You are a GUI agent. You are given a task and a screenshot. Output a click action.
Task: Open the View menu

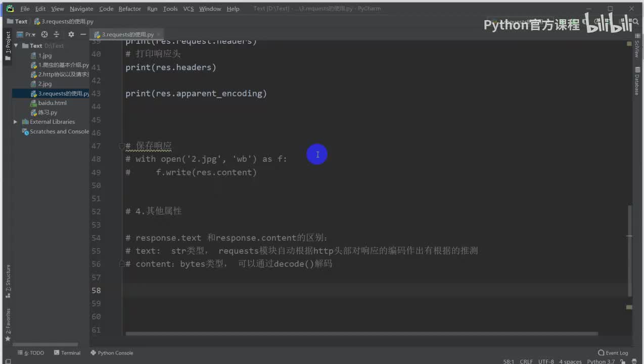pos(58,9)
